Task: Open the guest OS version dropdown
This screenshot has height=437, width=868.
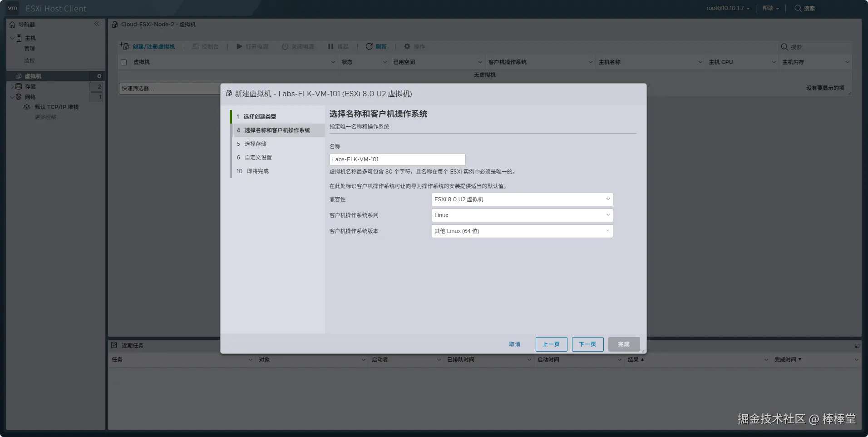Action: coord(522,231)
